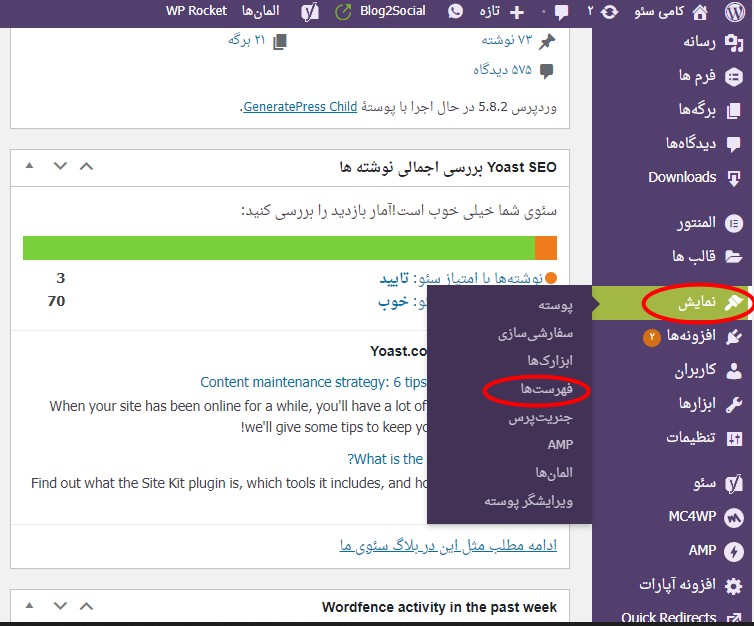Click the کاربران user icon

point(734,371)
